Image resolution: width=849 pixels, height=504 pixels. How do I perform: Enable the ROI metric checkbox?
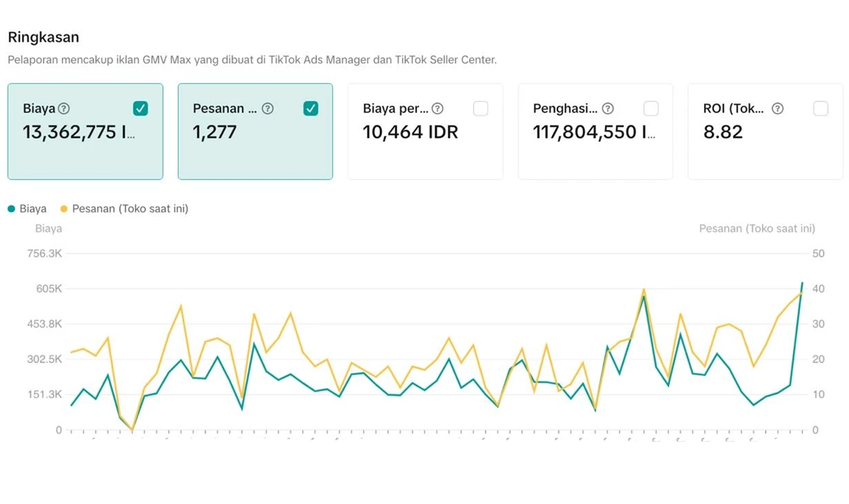pos(820,109)
